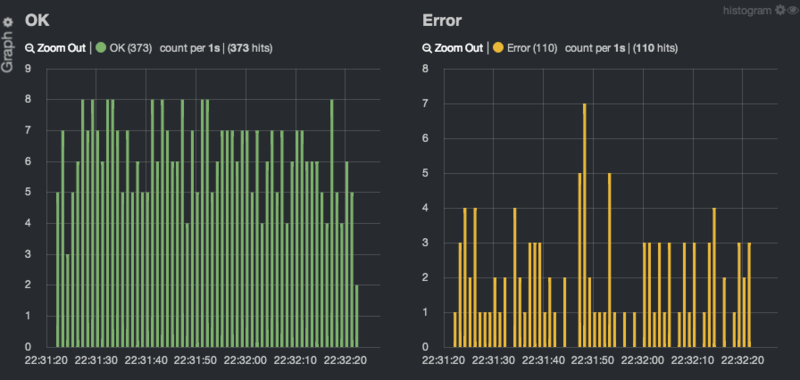Click the OK panel title
800x380 pixels.
(37, 20)
